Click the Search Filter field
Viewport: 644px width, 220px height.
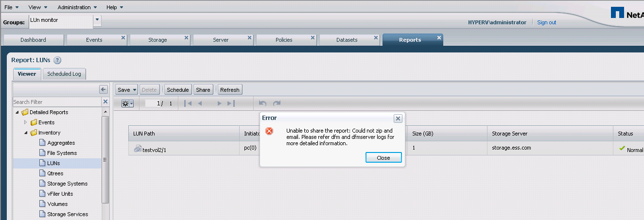(57, 102)
